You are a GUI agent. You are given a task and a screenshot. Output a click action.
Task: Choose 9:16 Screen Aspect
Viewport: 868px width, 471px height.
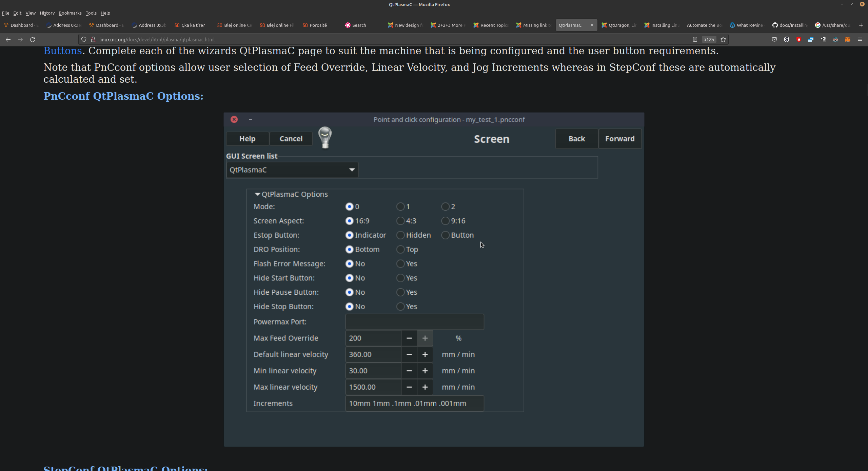pos(445,221)
